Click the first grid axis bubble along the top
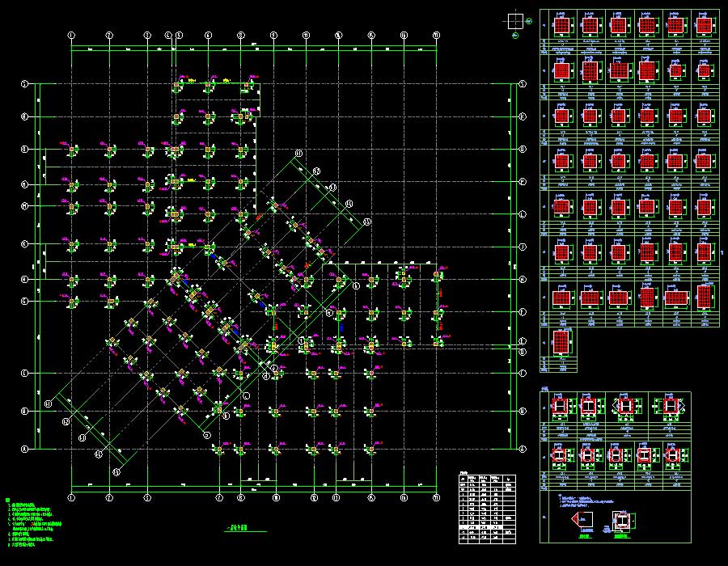 tap(71, 36)
